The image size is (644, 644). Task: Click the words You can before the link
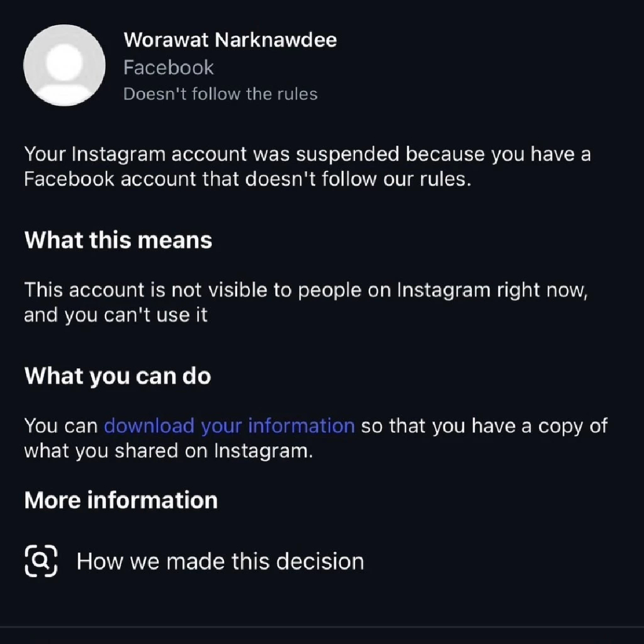coord(61,426)
